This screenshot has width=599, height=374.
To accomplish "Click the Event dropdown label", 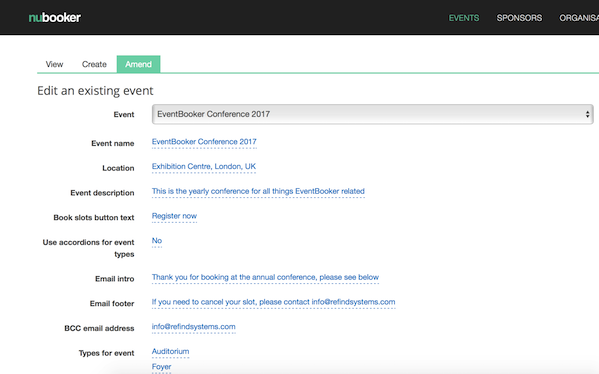I will [x=124, y=115].
